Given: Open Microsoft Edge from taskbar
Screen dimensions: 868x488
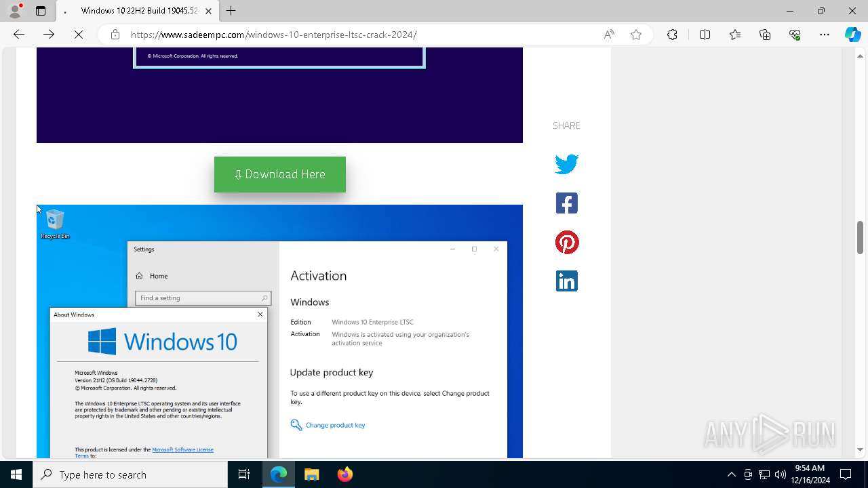Looking at the screenshot, I should click(279, 474).
